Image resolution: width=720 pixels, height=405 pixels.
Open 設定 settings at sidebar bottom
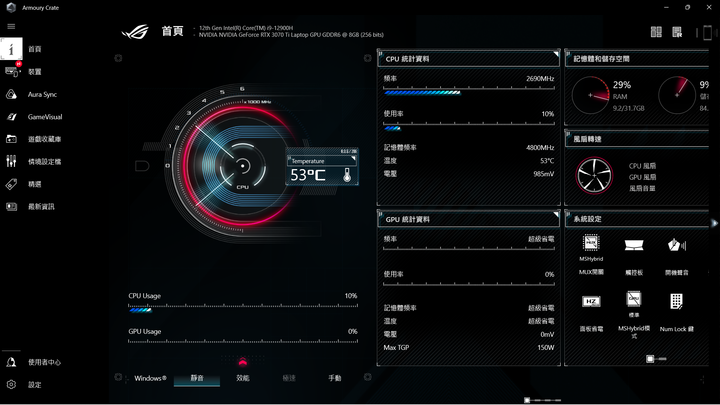point(34,385)
